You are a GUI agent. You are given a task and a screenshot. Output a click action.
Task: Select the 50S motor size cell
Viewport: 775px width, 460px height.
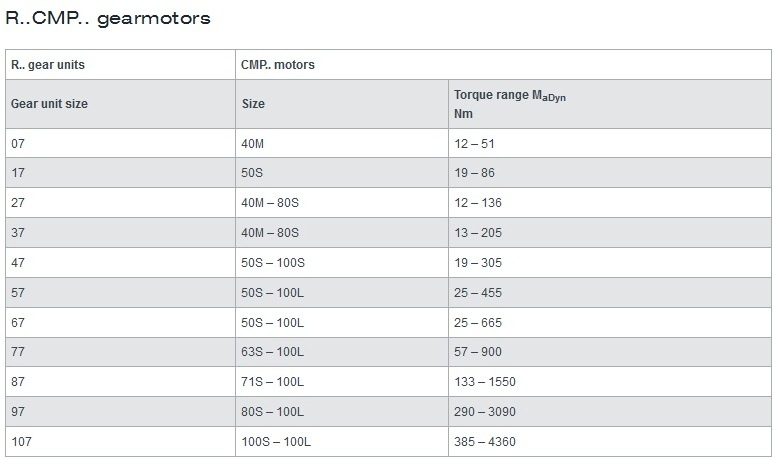(342, 173)
